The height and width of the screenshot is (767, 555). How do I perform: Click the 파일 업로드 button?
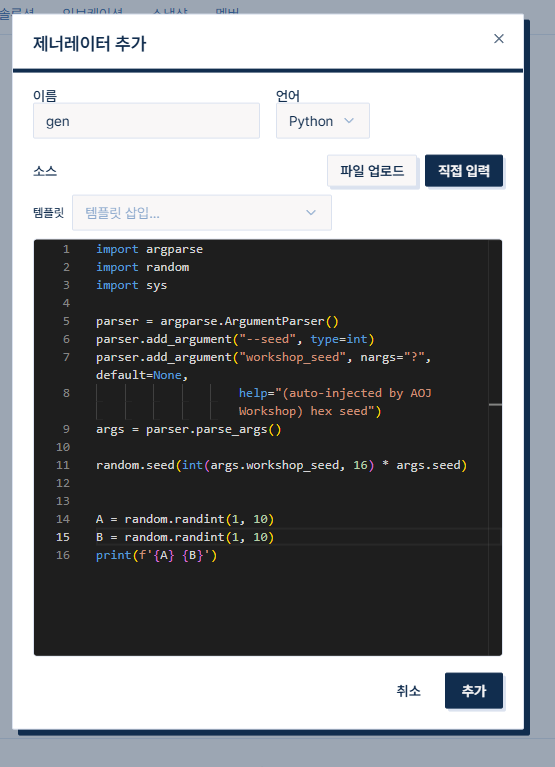coord(372,171)
